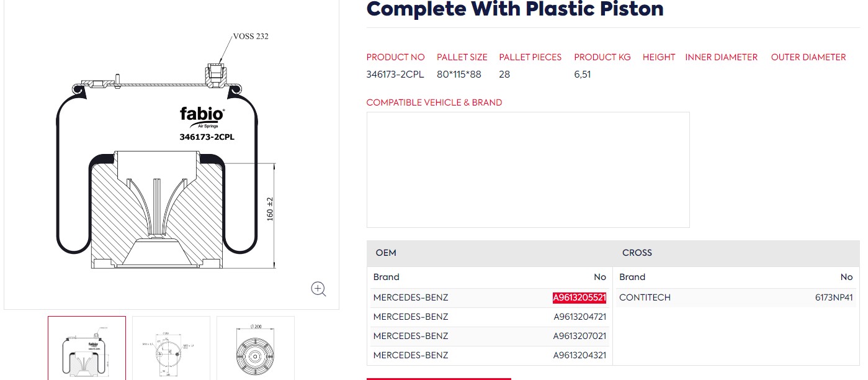Viewport: 868px width, 380px height.
Task: Click the product number 346173-2CPL
Action: (395, 74)
